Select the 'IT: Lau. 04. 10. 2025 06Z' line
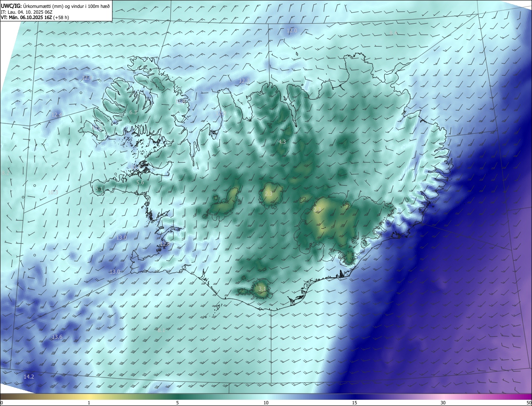The height and width of the screenshot is (406, 532). pyautogui.click(x=27, y=12)
